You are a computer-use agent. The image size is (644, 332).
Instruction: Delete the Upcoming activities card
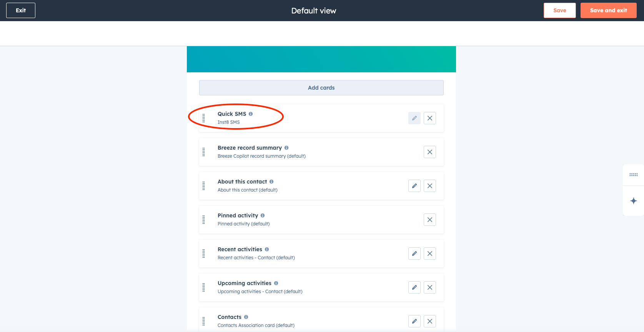click(429, 287)
